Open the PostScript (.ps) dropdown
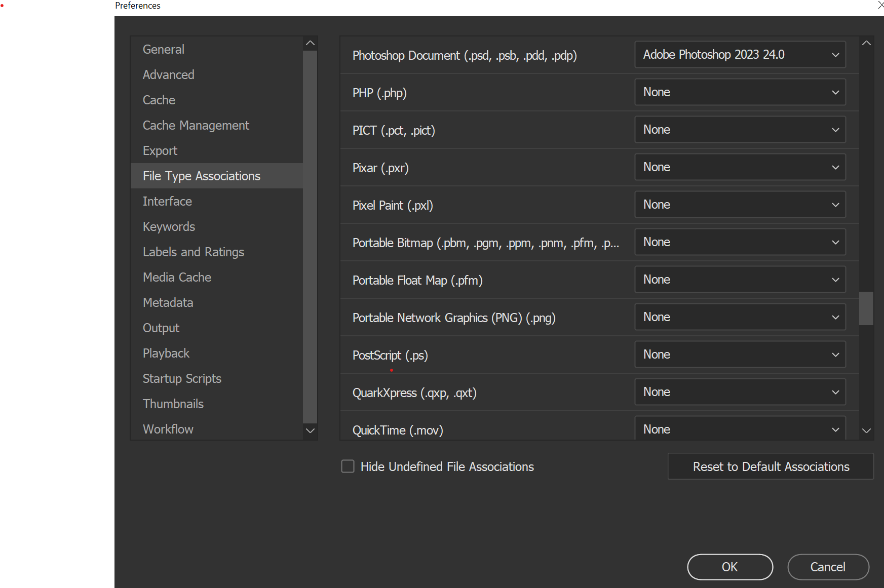The image size is (884, 588). (739, 354)
